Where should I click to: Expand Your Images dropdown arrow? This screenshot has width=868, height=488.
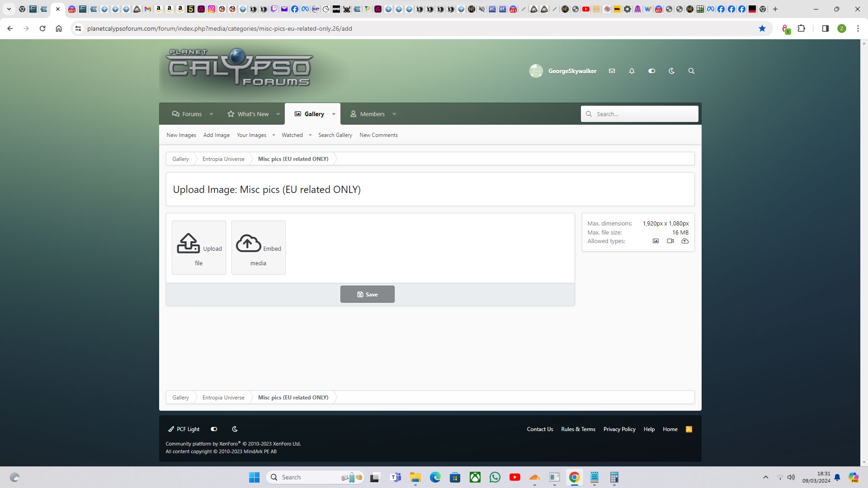pyautogui.click(x=274, y=135)
